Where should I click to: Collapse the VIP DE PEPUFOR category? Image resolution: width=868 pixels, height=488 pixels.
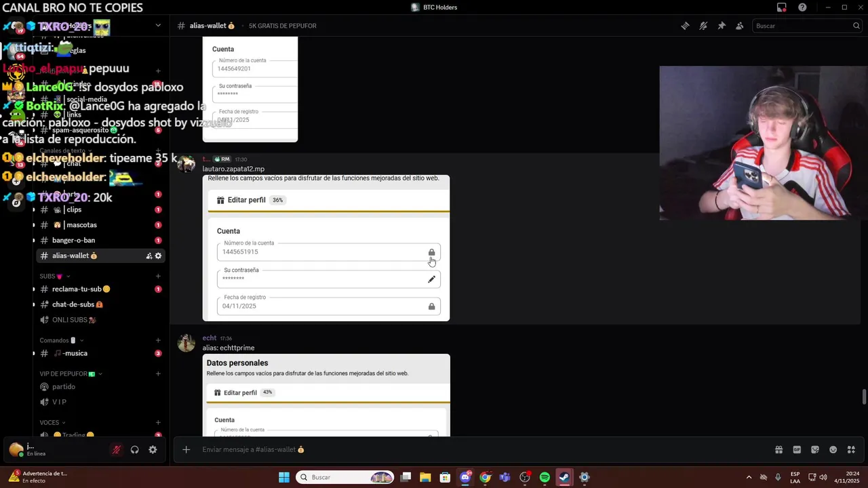(71, 373)
